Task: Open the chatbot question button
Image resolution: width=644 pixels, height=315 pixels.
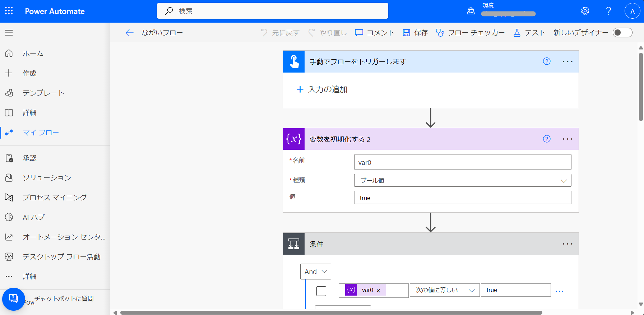Action: (14, 299)
